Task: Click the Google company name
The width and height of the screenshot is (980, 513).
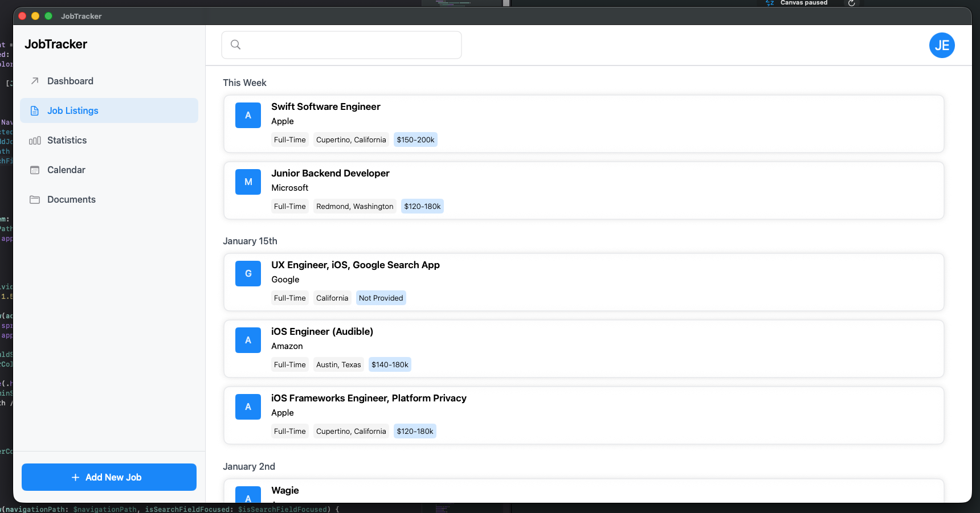Action: (x=285, y=280)
